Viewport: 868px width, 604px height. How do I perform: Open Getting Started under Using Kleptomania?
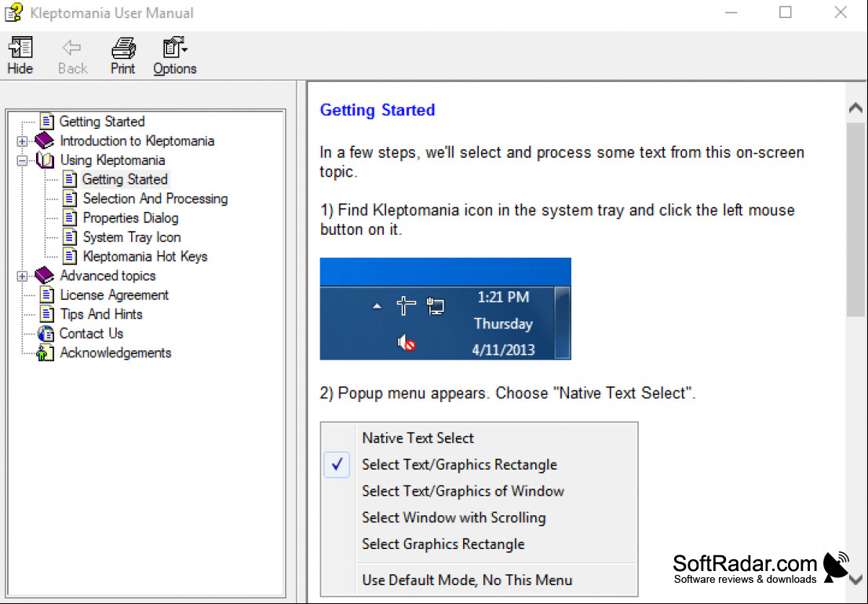coord(125,180)
